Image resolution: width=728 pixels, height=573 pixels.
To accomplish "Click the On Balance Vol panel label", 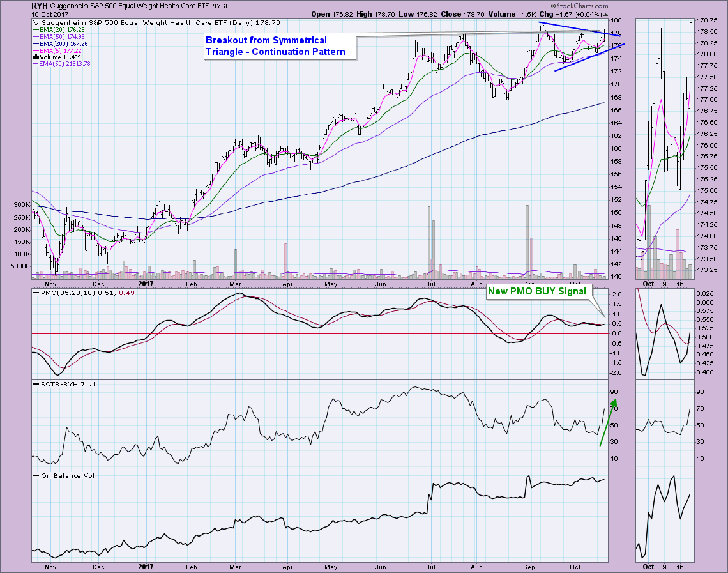I will pos(59,475).
